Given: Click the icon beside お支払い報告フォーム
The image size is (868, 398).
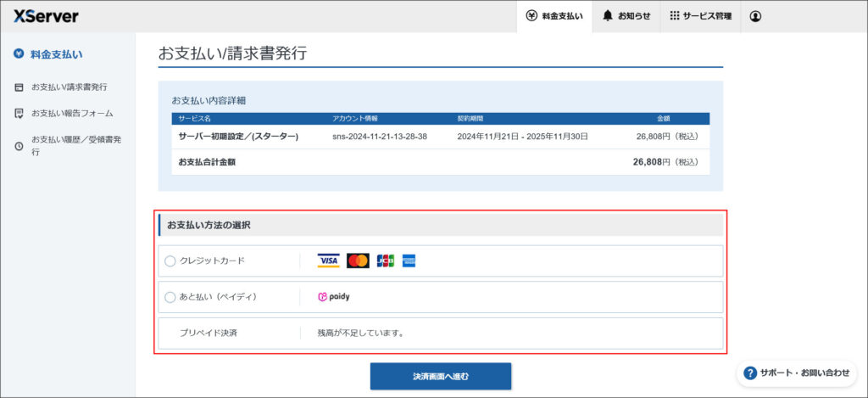Looking at the screenshot, I should pyautogui.click(x=19, y=113).
